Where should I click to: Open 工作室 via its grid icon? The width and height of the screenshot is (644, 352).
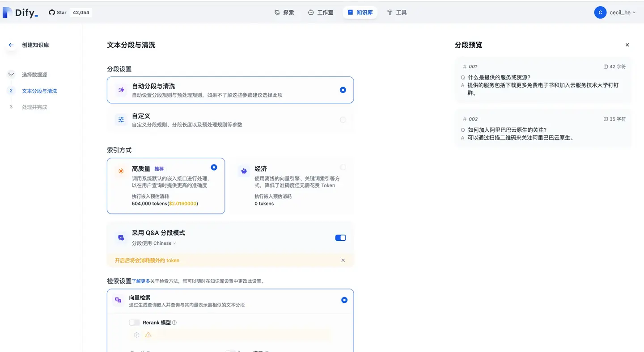[x=310, y=12]
